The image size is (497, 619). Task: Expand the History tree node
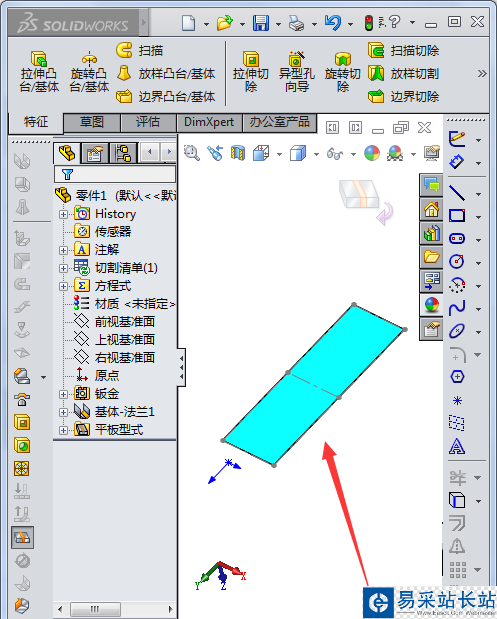[x=63, y=214]
